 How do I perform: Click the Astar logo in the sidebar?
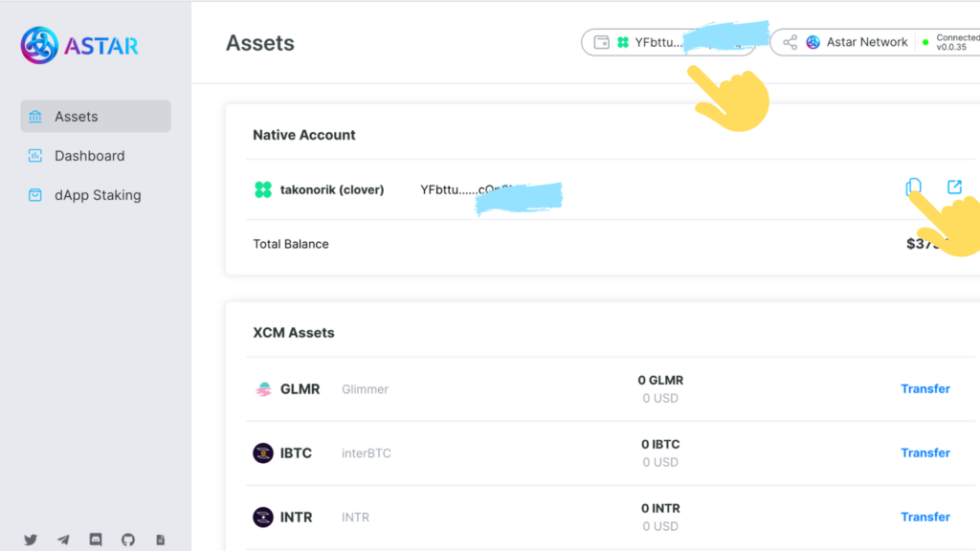coord(79,45)
